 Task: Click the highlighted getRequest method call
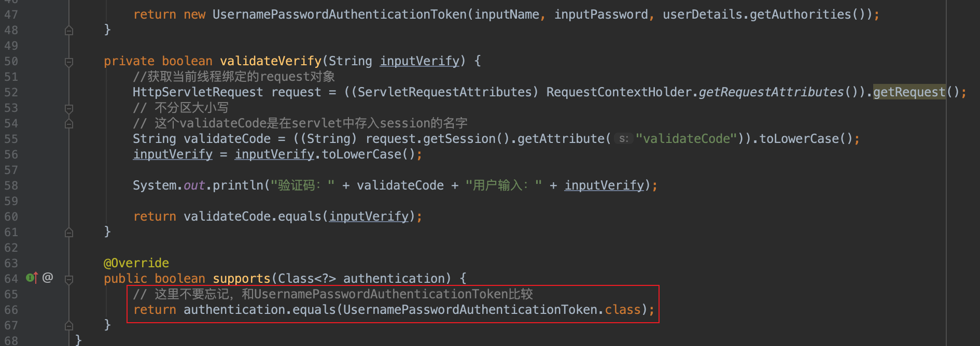(x=909, y=92)
